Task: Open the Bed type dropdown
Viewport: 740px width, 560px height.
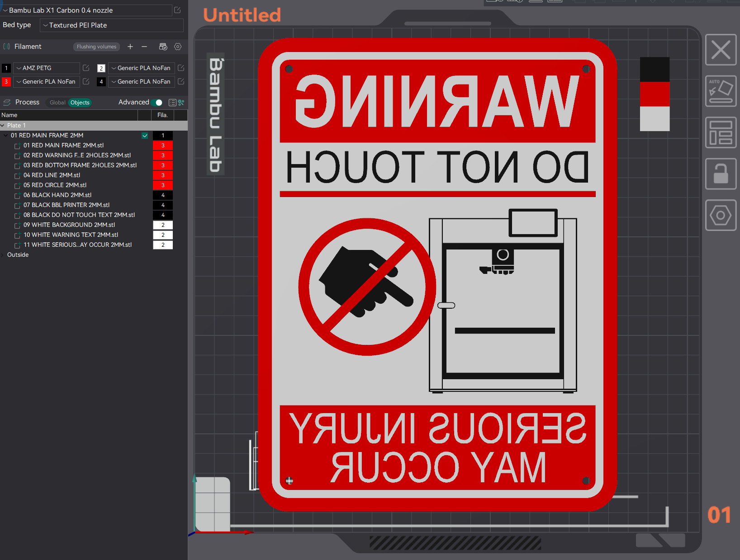Action: click(x=112, y=25)
